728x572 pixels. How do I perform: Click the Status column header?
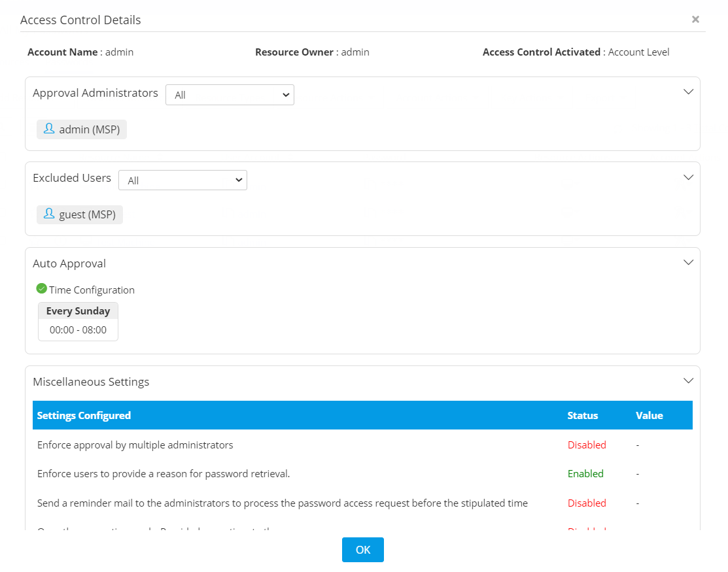coord(583,415)
